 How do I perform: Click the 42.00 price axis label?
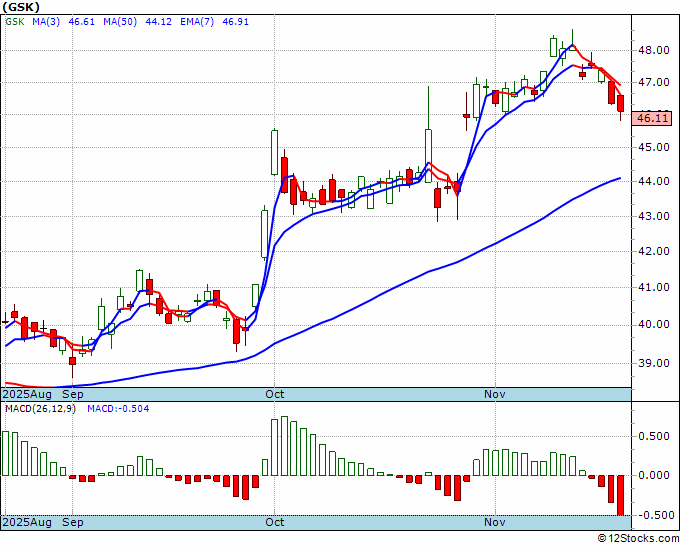tap(654, 251)
